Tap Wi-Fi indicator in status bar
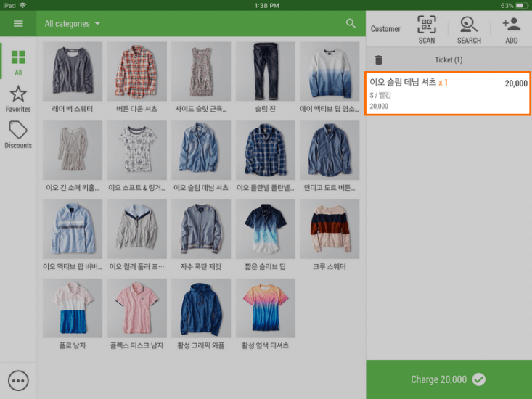Image resolution: width=532 pixels, height=399 pixels. click(x=22, y=5)
